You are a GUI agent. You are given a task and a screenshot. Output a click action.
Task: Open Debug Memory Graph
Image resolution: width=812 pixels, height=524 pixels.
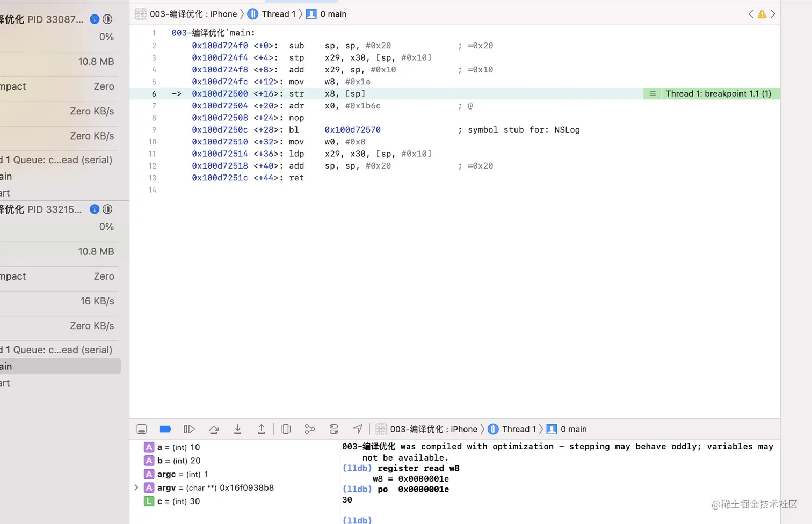click(x=310, y=429)
